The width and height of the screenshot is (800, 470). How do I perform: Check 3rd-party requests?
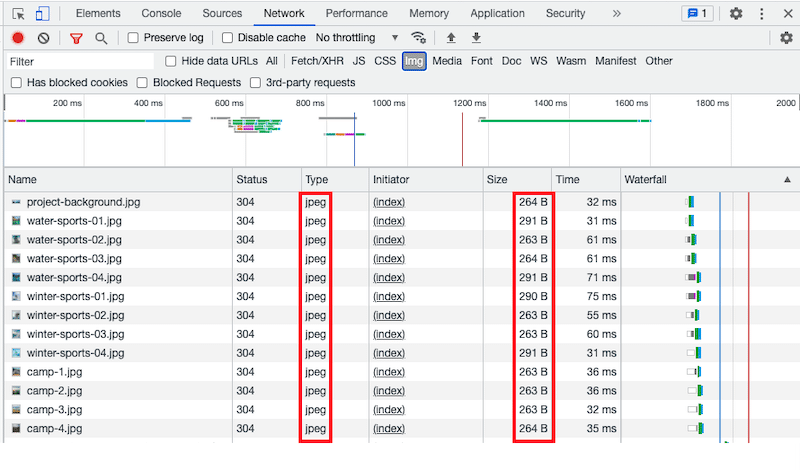point(255,83)
